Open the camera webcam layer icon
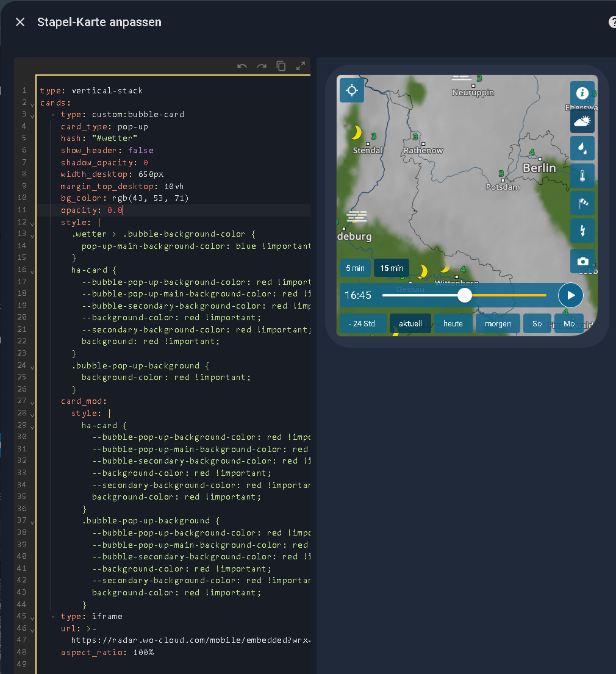The height and width of the screenshot is (674, 616). pos(582,261)
